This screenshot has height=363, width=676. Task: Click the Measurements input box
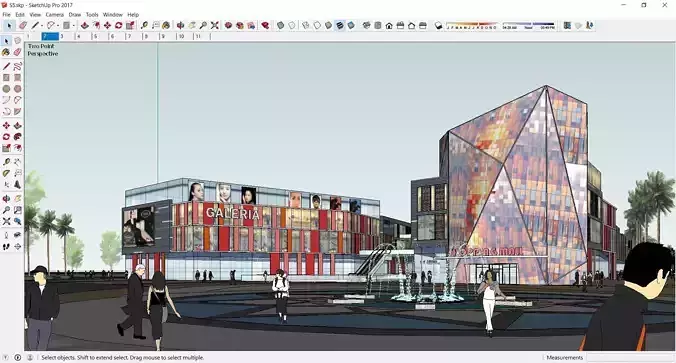(x=629, y=357)
